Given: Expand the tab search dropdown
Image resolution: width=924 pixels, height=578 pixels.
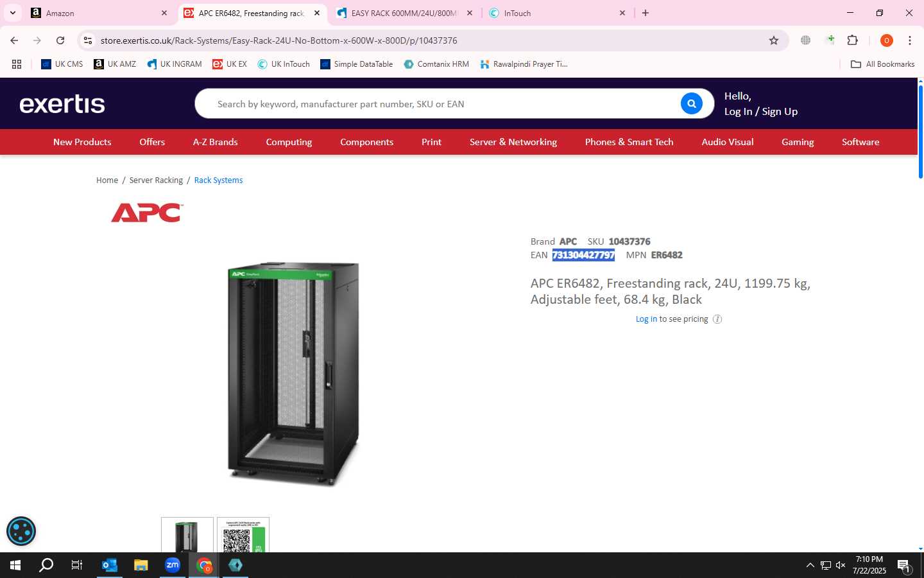Looking at the screenshot, I should click(12, 13).
